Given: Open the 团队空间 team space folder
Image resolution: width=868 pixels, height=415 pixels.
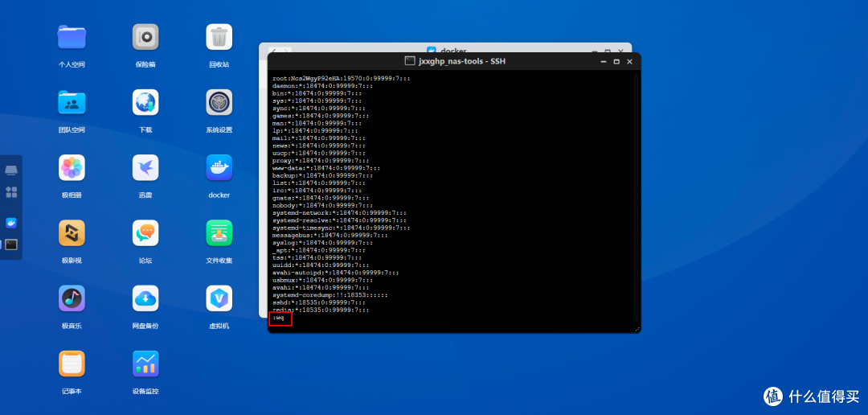Looking at the screenshot, I should click(72, 102).
